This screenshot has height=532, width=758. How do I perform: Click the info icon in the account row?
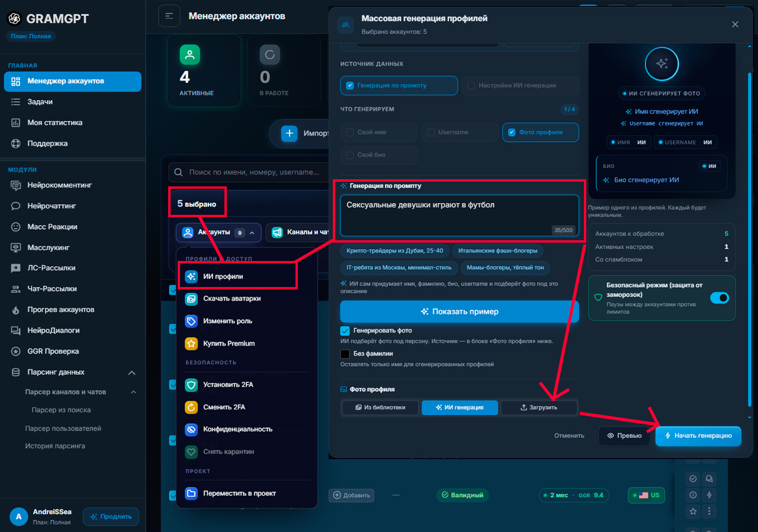[x=693, y=495]
